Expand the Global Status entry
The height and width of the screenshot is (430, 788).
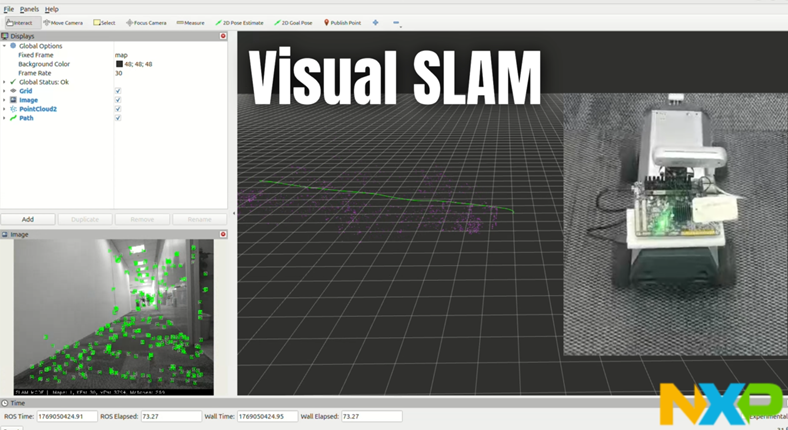5,82
